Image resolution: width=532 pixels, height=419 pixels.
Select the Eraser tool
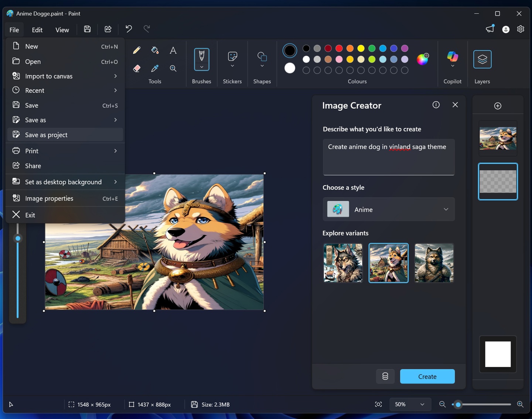(137, 68)
